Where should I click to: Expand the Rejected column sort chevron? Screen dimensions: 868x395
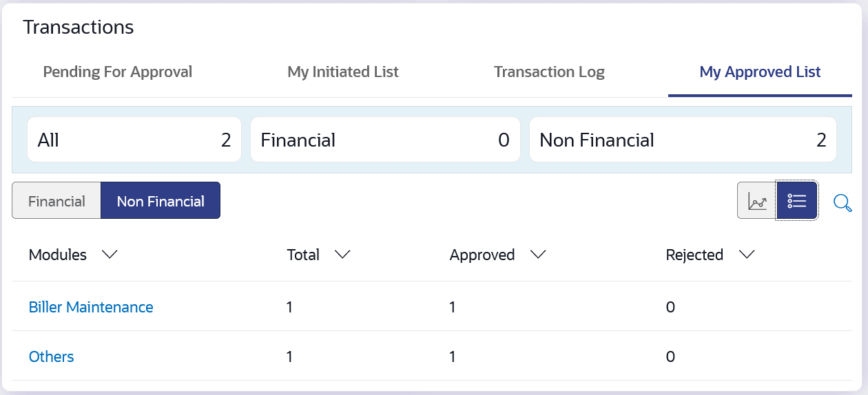coord(746,255)
